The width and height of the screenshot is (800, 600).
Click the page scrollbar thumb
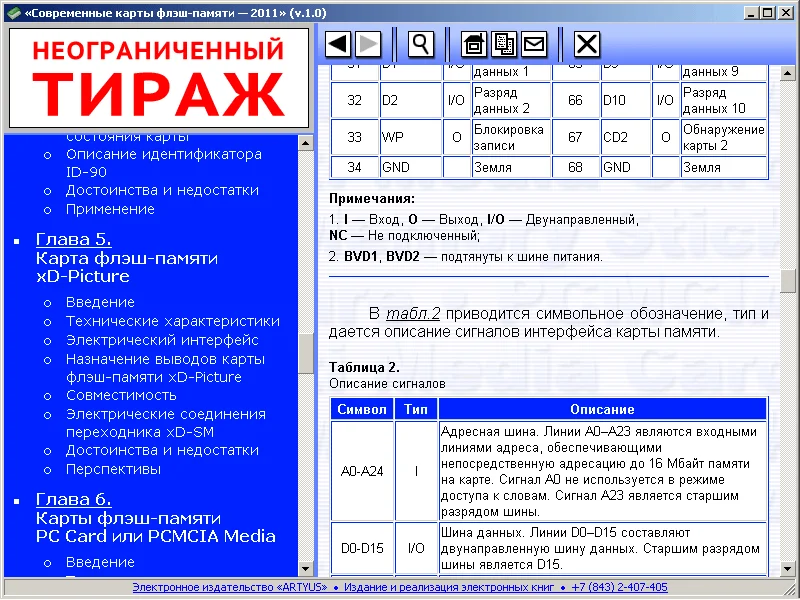(x=788, y=281)
